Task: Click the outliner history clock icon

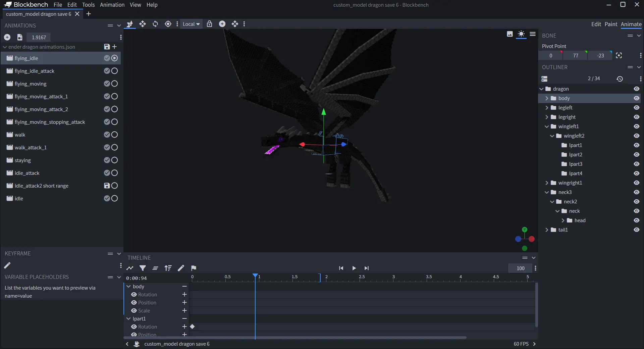Action: coord(620,79)
